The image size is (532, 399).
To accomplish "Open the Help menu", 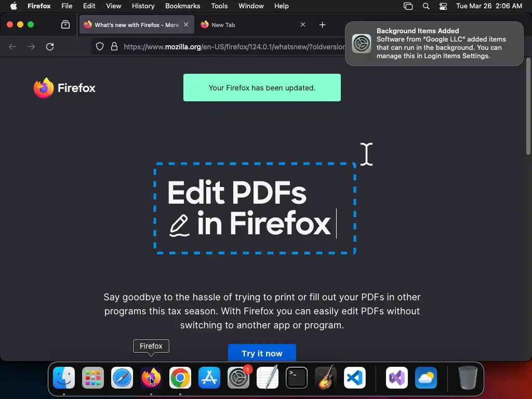I will click(x=281, y=6).
